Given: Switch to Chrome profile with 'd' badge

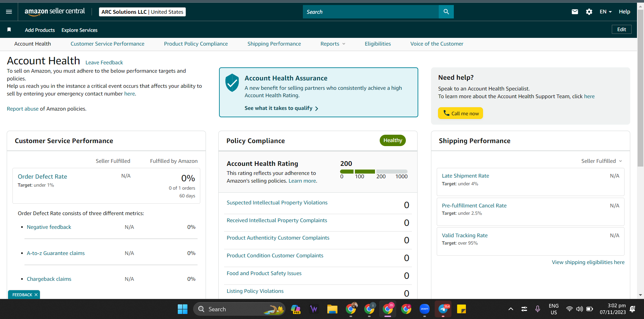Looking at the screenshot, I should point(406,309).
